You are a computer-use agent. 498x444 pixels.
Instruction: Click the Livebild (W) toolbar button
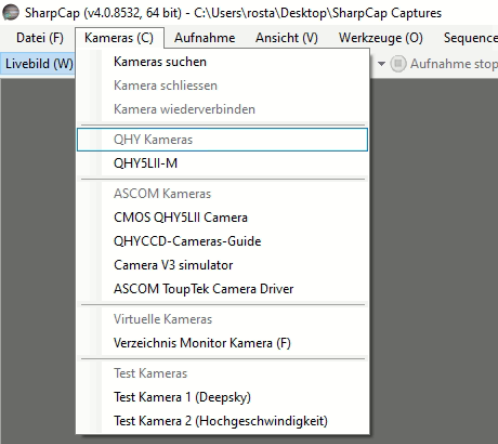39,64
